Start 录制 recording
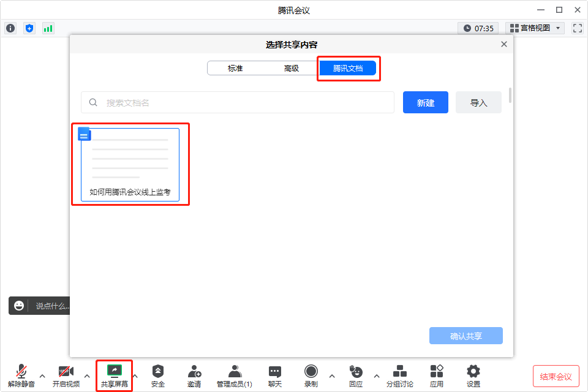 click(x=311, y=376)
